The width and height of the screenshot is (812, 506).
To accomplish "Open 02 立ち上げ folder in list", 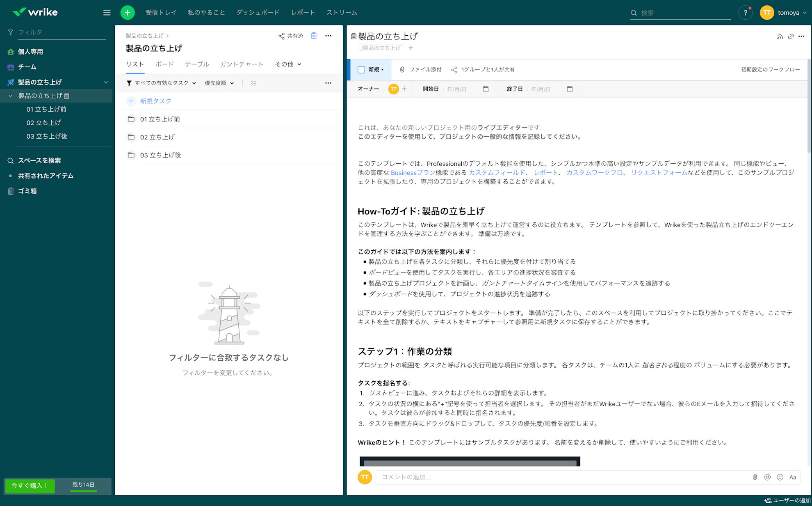I will tap(157, 137).
